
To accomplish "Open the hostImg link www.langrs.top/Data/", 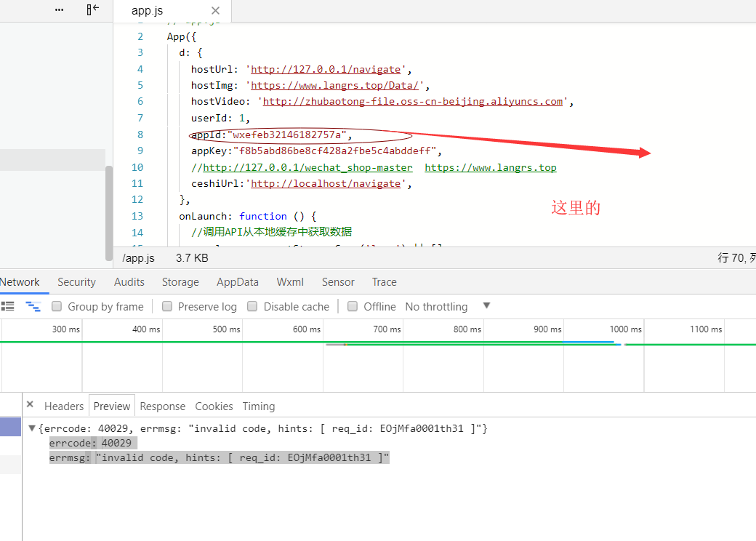I will (334, 85).
